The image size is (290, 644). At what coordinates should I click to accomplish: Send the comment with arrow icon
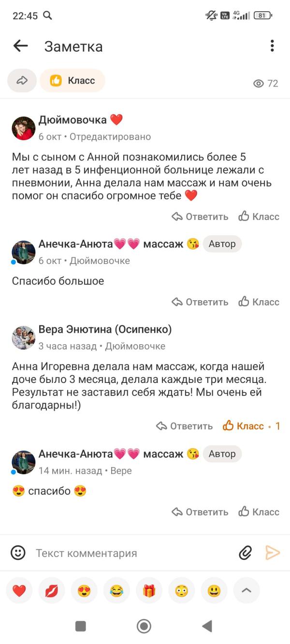pos(273,553)
